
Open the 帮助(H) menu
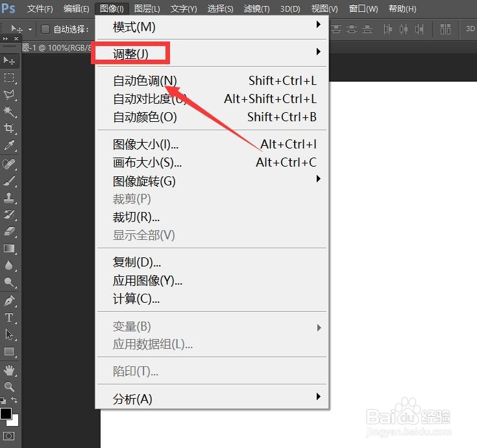tap(402, 8)
